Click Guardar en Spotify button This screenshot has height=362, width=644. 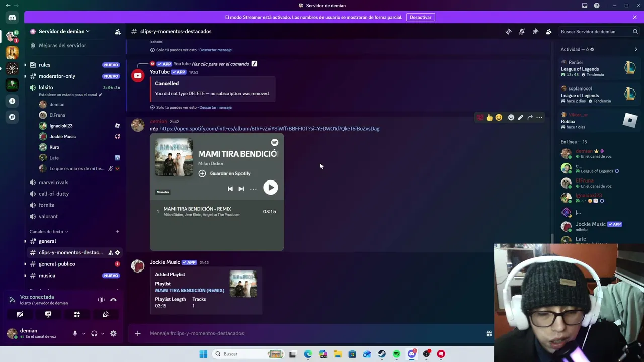(224, 173)
